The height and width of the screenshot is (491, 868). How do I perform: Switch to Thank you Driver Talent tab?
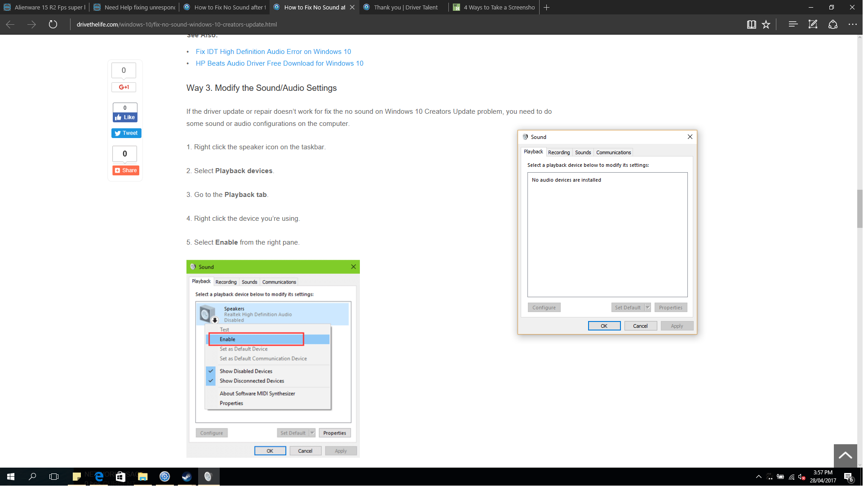click(x=404, y=7)
